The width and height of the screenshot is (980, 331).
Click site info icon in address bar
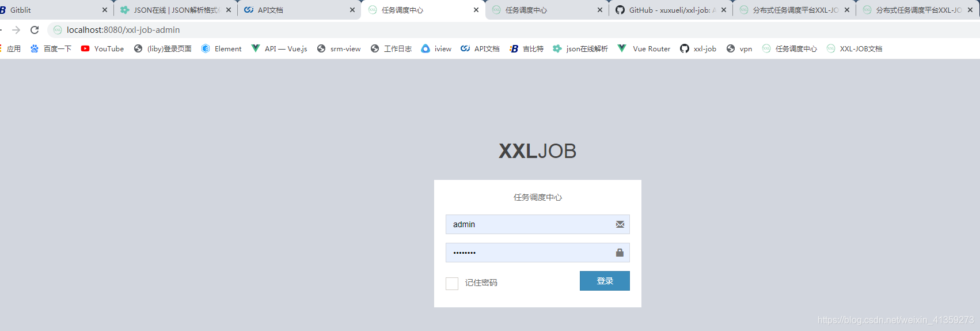click(58, 30)
